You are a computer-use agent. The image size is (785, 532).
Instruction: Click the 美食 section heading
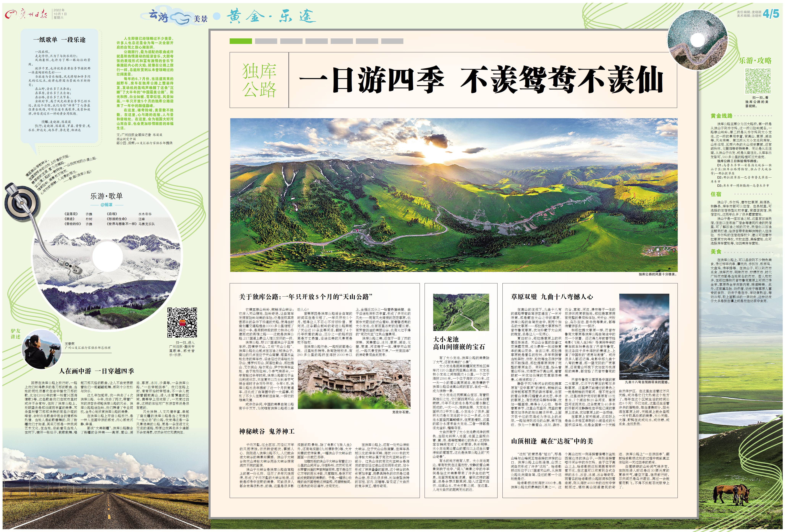coord(716,252)
